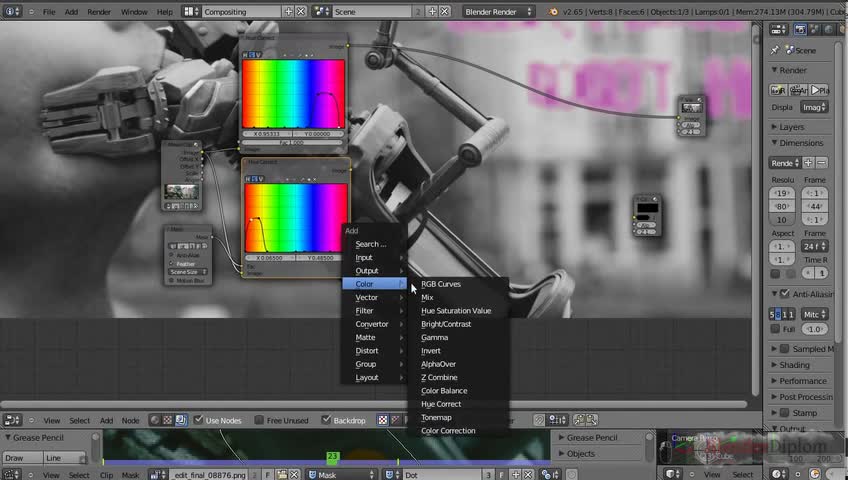Click the Play rendered animation button
The image size is (848, 480).
pyautogui.click(x=819, y=90)
